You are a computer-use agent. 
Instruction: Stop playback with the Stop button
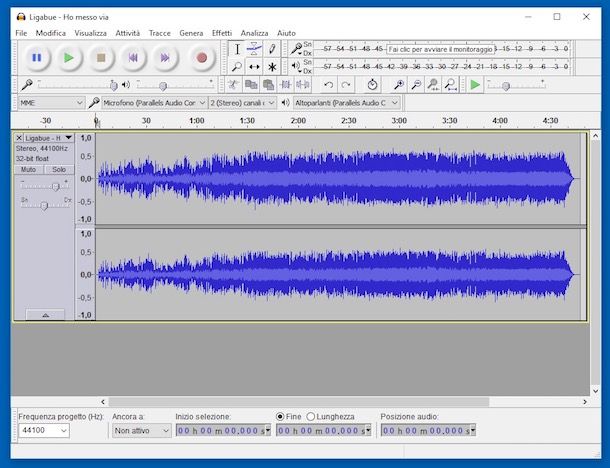[101, 58]
